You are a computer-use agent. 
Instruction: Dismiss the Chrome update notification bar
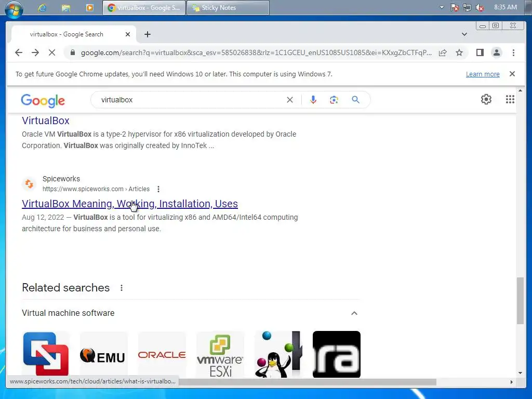[x=512, y=74]
